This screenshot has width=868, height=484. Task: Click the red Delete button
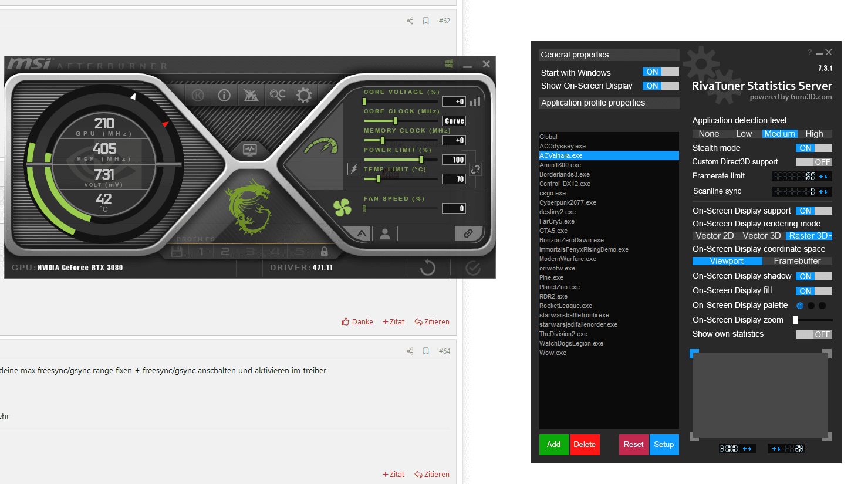pos(585,444)
